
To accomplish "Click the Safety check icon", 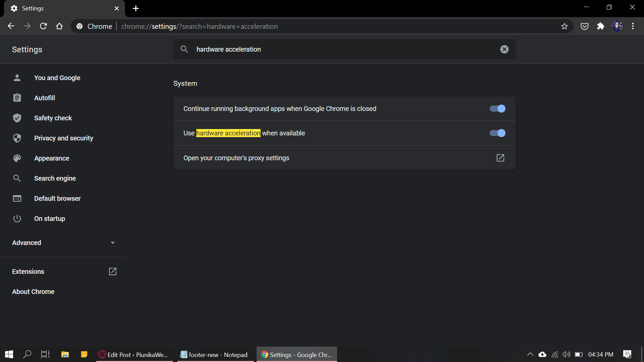I will (17, 118).
